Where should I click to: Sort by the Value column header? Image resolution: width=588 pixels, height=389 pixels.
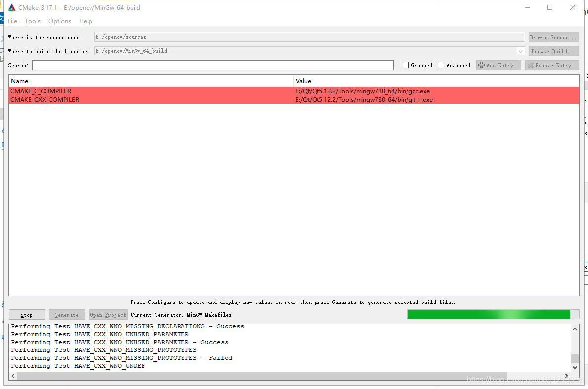click(x=437, y=81)
